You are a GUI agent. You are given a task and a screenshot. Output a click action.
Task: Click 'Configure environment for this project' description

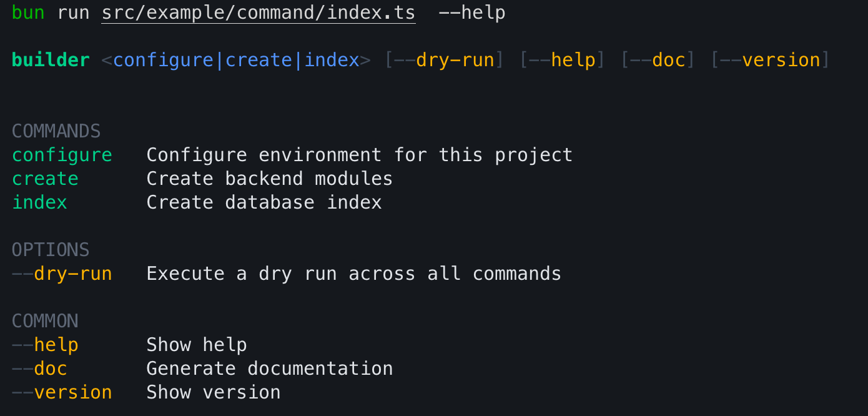pyautogui.click(x=360, y=156)
